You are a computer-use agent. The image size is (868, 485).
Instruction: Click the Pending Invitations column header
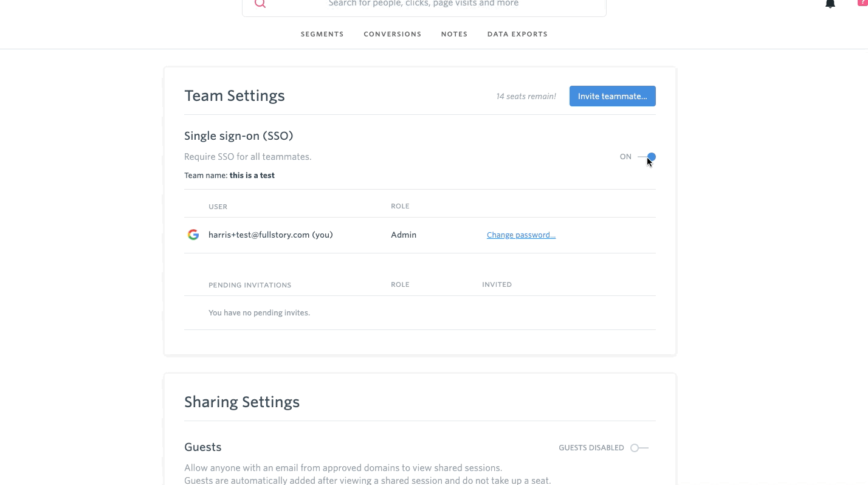click(250, 285)
